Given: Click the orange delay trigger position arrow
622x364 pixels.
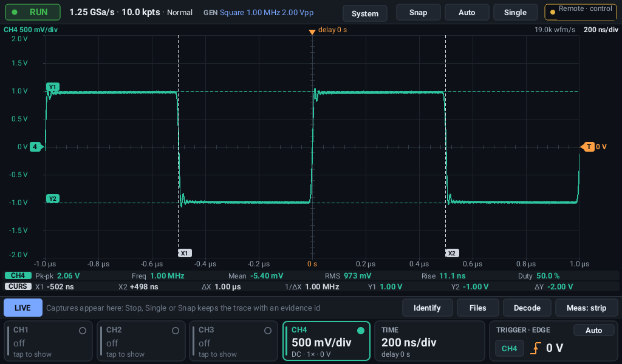Looking at the screenshot, I should tap(312, 32).
